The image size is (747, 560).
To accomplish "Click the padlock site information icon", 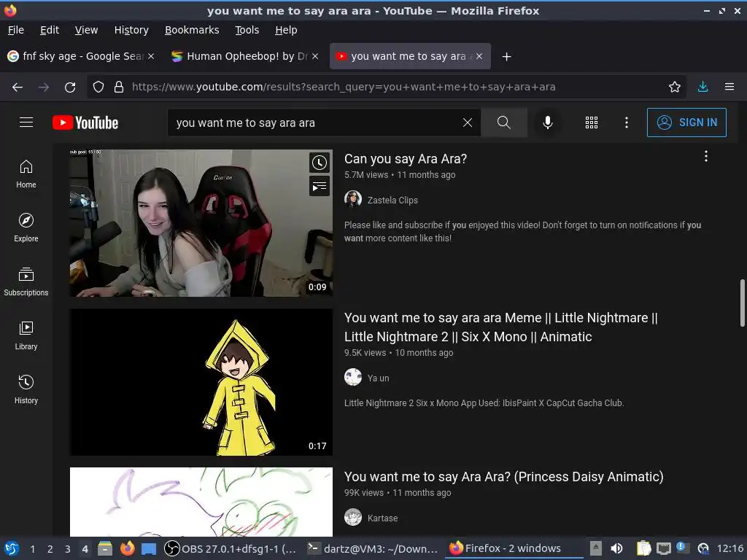I will (x=119, y=87).
